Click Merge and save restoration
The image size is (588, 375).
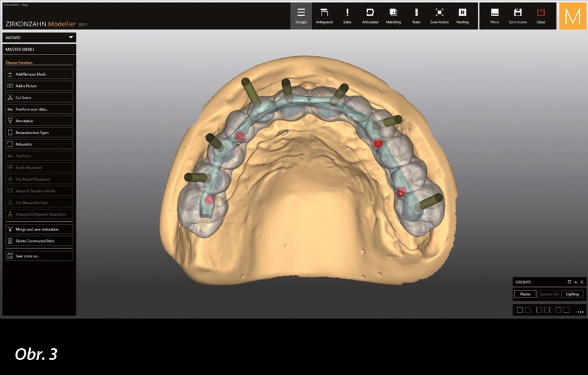(39, 229)
